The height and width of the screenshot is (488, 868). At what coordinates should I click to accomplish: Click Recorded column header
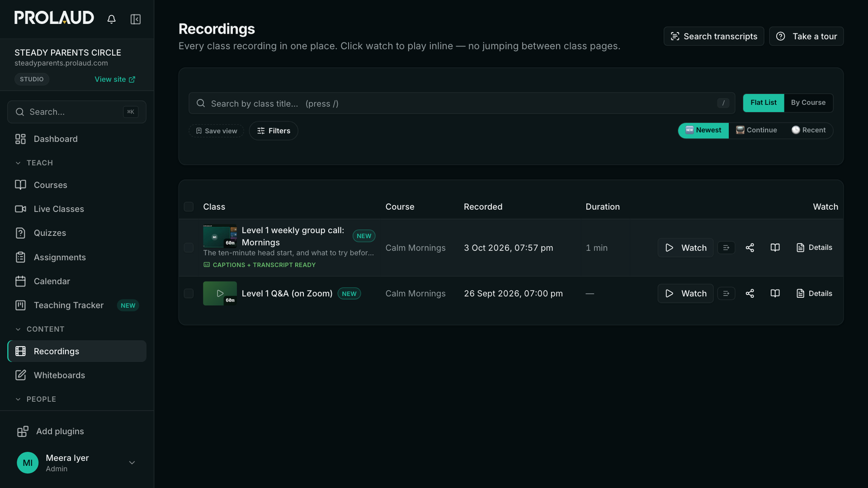pos(483,207)
